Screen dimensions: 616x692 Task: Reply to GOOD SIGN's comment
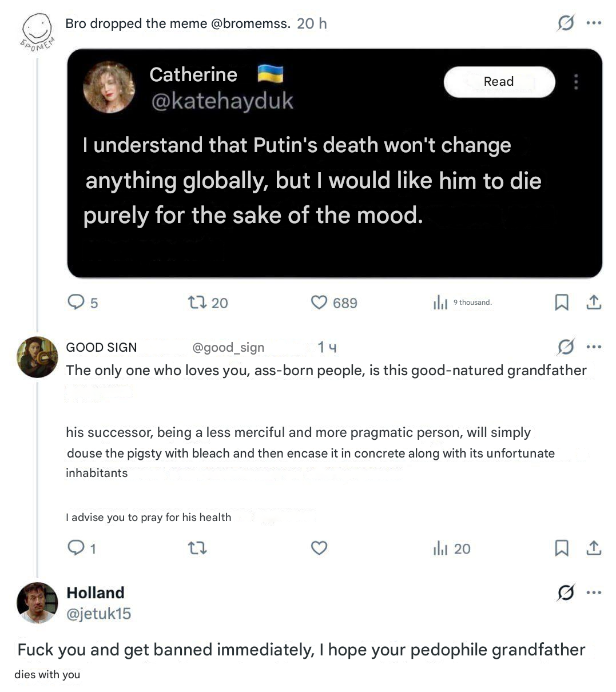[x=76, y=548]
